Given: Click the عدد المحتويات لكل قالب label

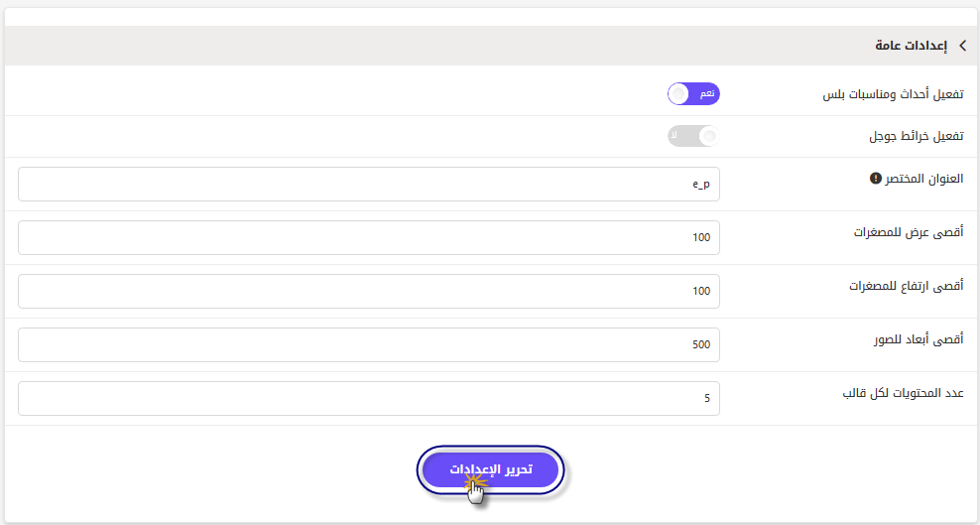Looking at the screenshot, I should click(904, 393).
